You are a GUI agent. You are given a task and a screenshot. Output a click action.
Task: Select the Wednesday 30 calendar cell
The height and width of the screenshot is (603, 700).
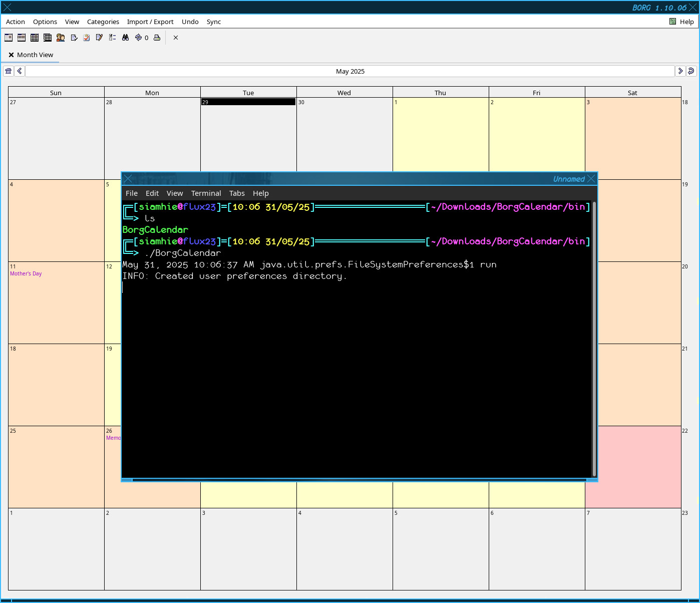(x=344, y=135)
